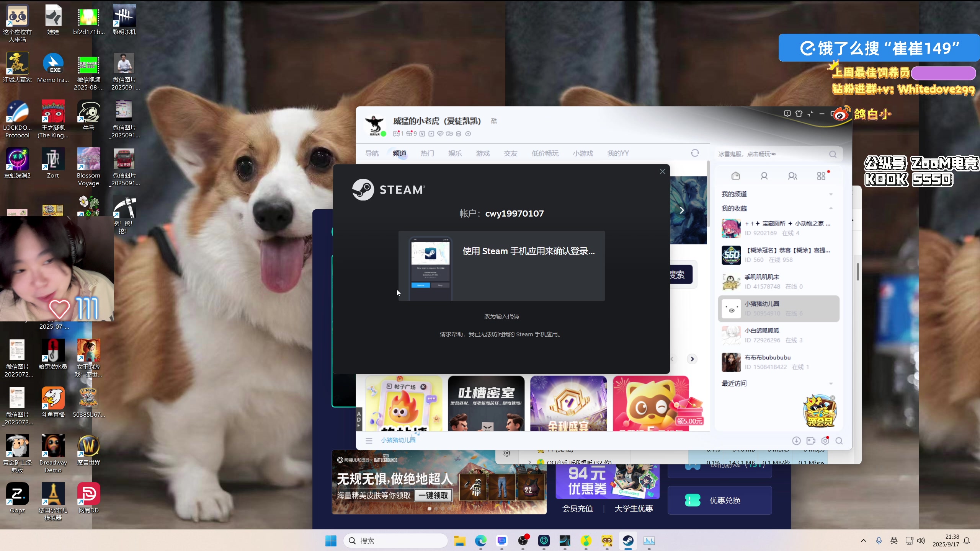Close the Steam login dialog

tap(663, 171)
